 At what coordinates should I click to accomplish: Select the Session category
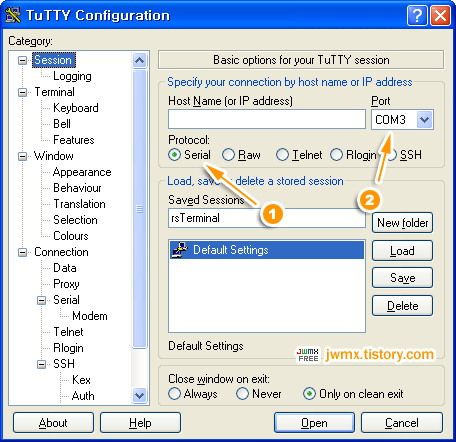point(54,60)
